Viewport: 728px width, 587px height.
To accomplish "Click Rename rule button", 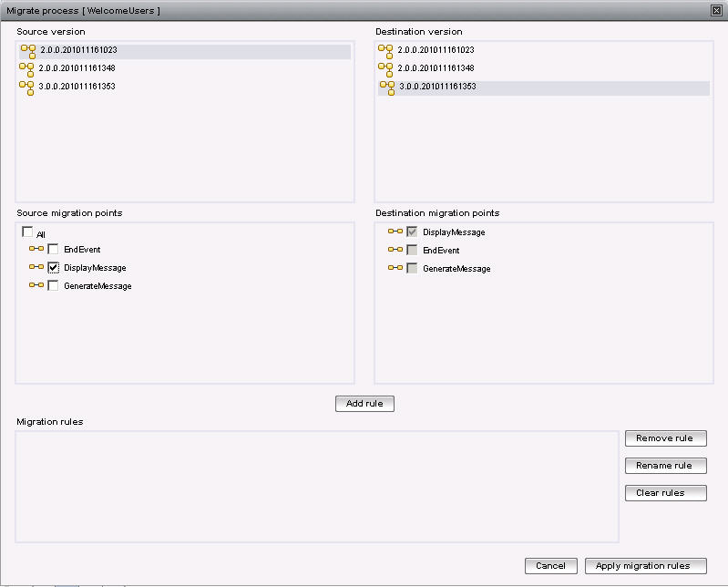I will coord(666,466).
